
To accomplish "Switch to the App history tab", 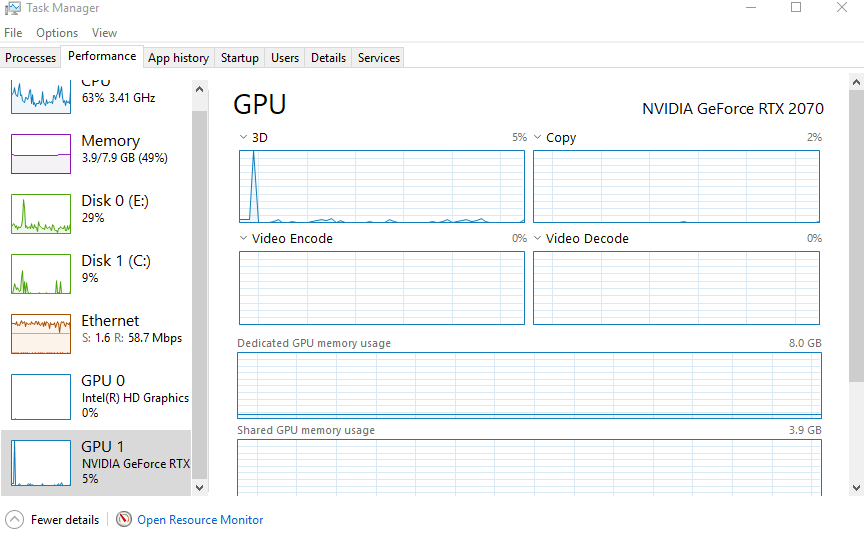I will tap(178, 58).
